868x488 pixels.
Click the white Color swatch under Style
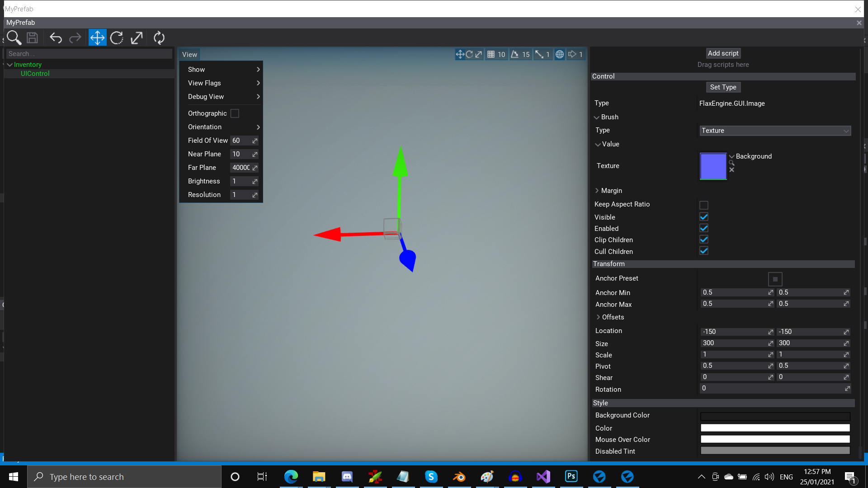click(775, 427)
